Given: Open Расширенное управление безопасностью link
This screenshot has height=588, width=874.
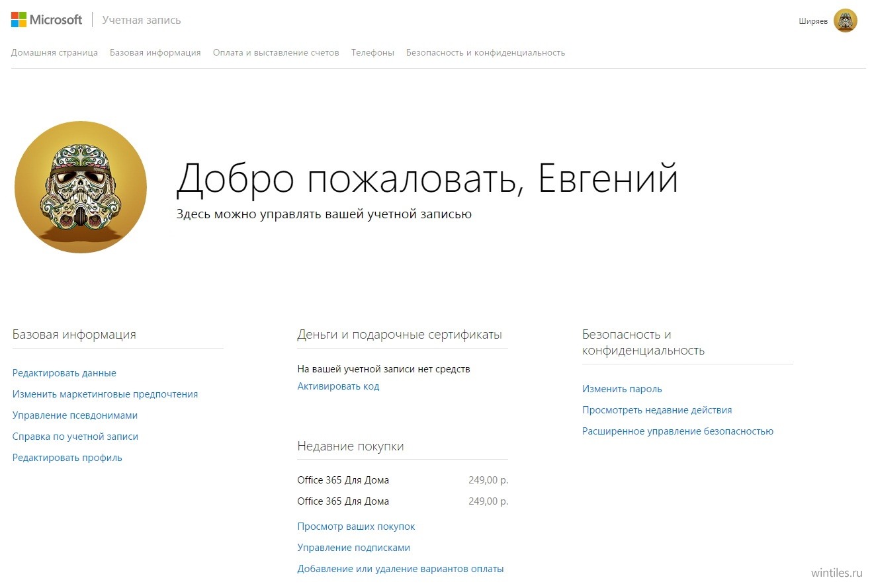Looking at the screenshot, I should (x=677, y=431).
